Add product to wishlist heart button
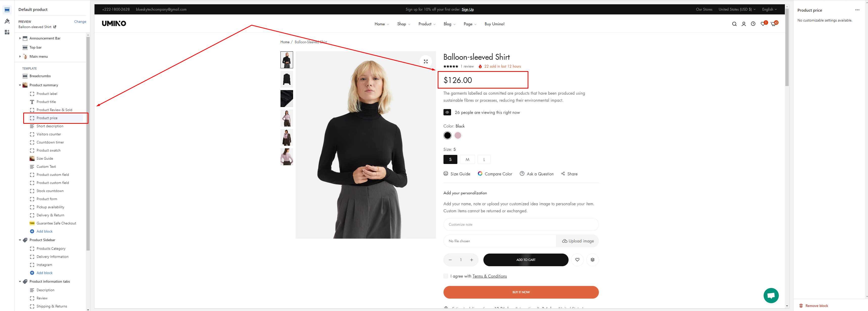 [577, 260]
